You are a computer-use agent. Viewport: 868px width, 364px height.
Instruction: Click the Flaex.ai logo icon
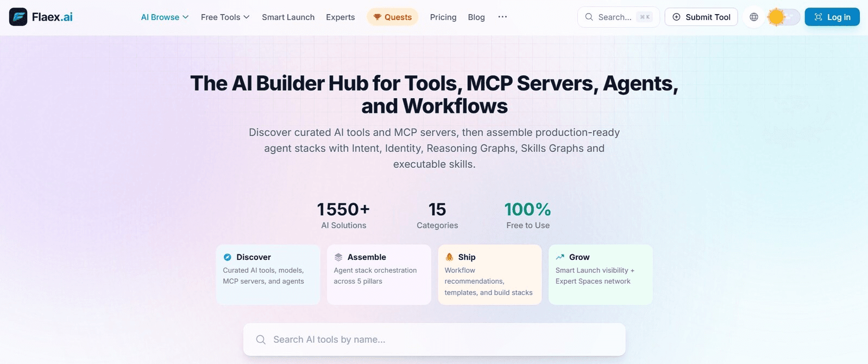(x=18, y=17)
